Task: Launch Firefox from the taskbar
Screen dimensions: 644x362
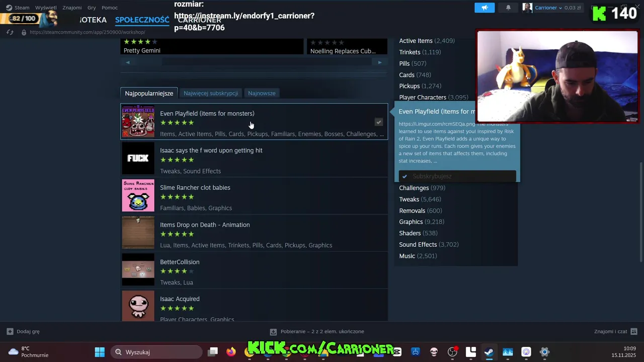Action: (x=231, y=352)
